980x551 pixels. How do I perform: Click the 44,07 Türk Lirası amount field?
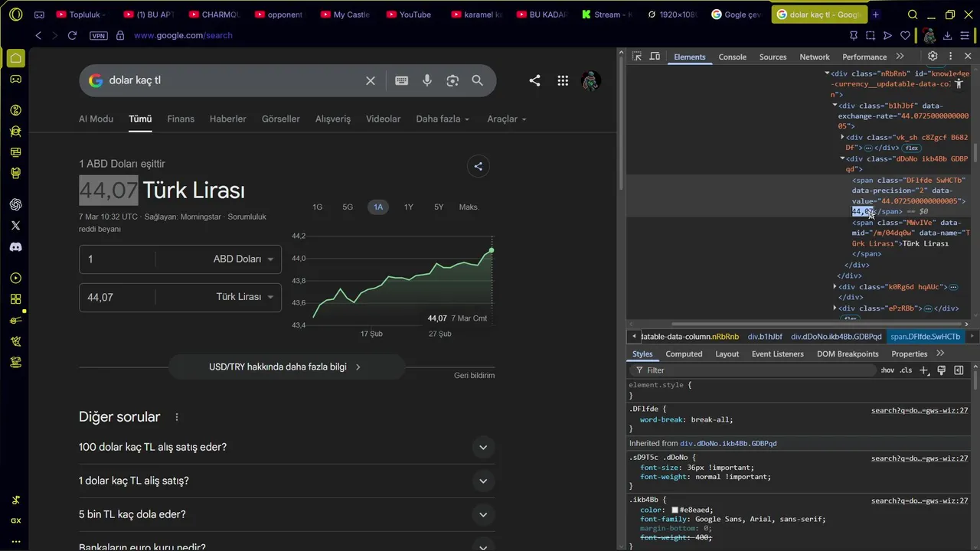(119, 297)
